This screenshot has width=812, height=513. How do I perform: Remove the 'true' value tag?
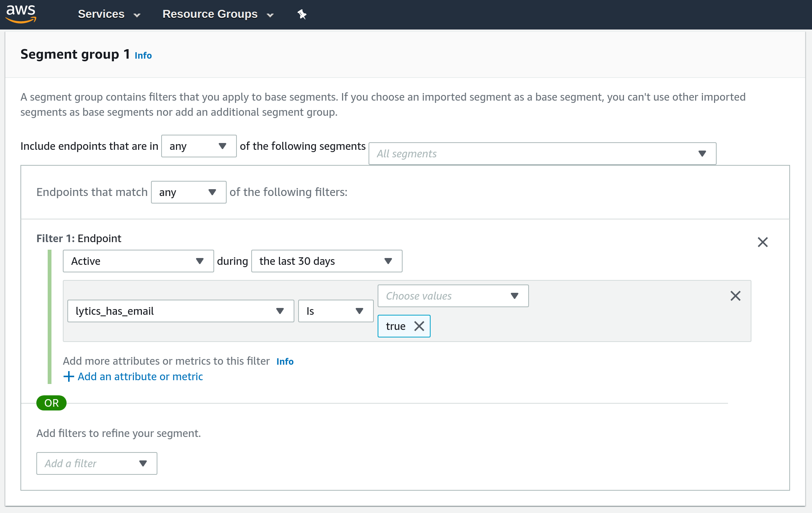419,326
